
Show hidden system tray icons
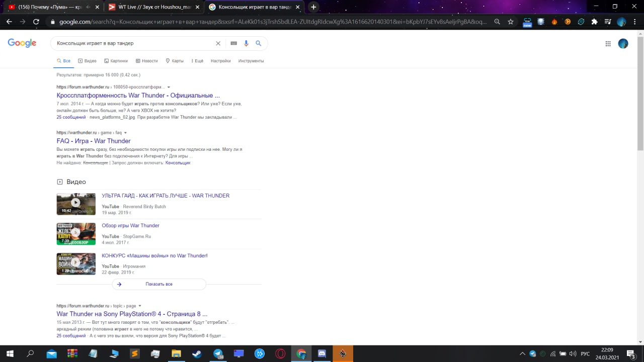click(x=522, y=354)
